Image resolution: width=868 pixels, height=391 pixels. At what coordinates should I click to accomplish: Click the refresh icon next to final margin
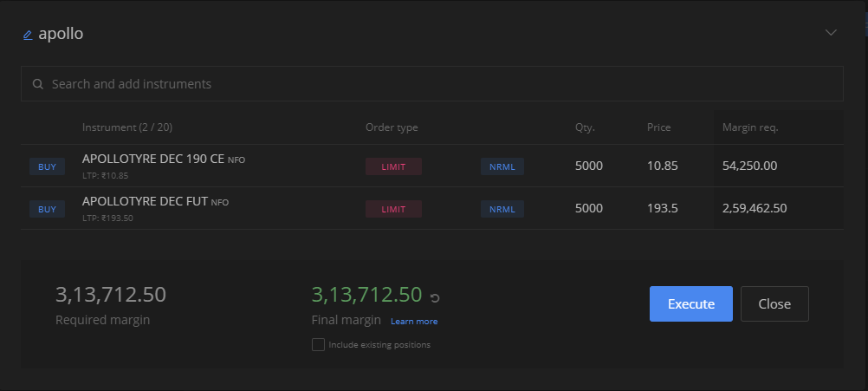pyautogui.click(x=435, y=298)
